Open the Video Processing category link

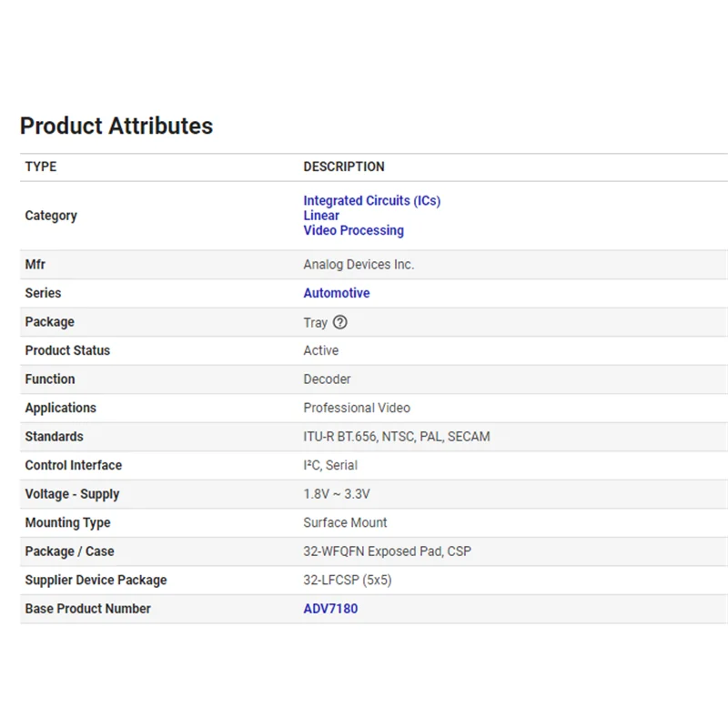coord(353,230)
